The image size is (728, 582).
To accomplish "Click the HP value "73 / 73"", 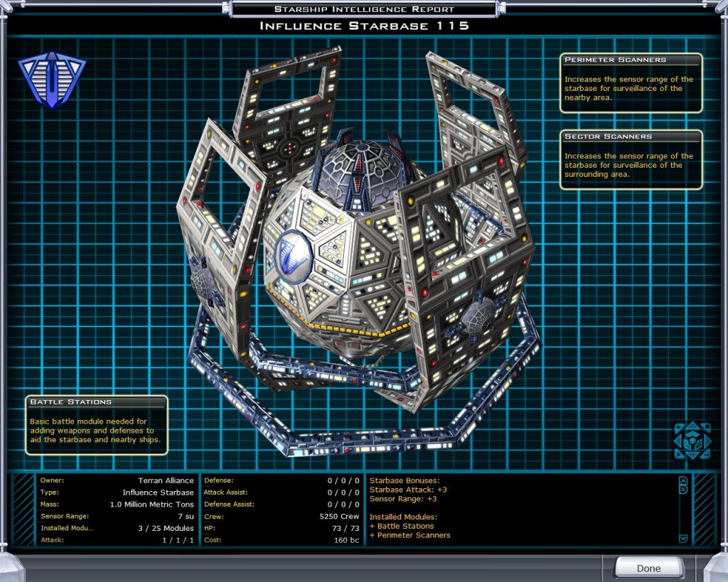I will coord(346,528).
